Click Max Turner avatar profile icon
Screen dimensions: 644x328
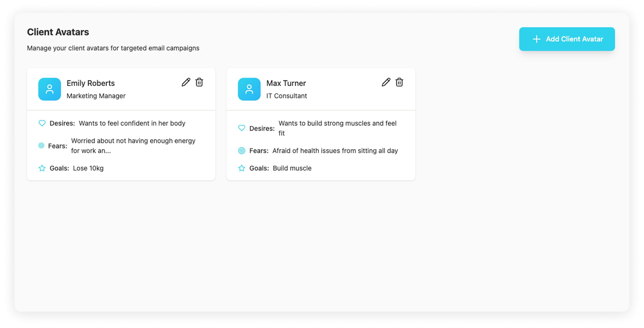click(x=249, y=89)
